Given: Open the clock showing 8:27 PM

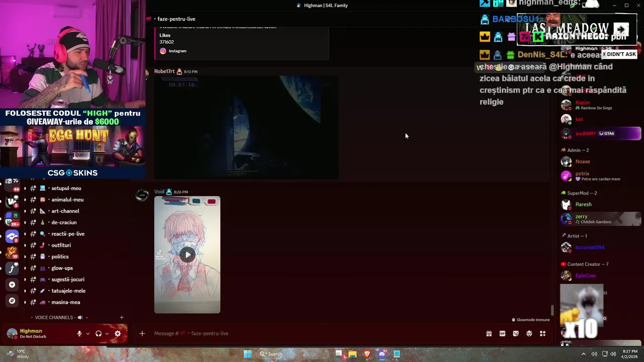Looking at the screenshot, I should 630,354.
